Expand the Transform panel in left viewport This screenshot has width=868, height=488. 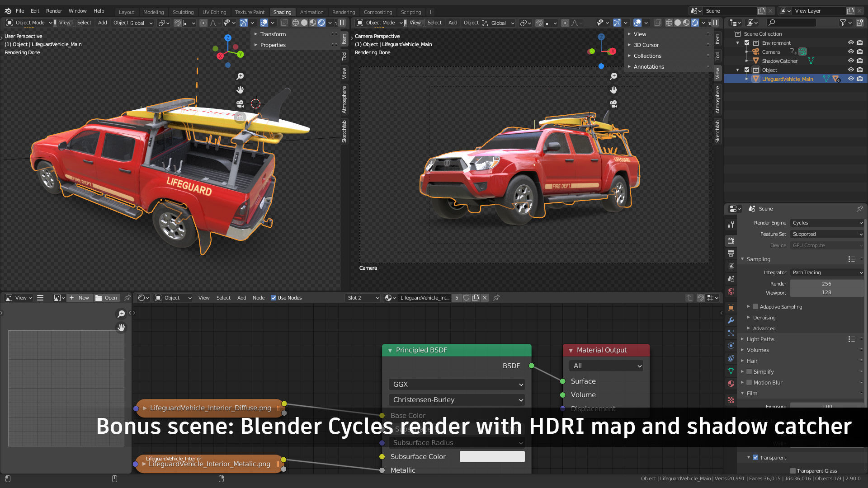[273, 34]
